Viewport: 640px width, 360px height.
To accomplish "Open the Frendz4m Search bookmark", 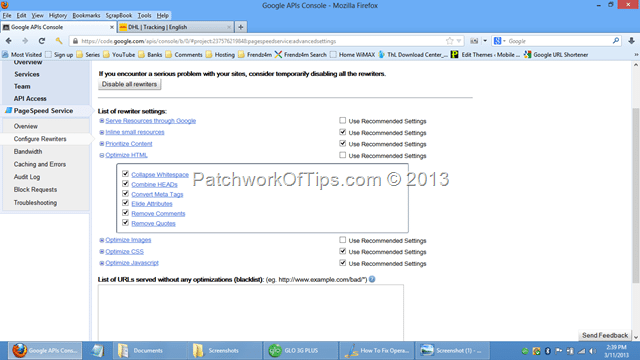I will tap(300, 54).
